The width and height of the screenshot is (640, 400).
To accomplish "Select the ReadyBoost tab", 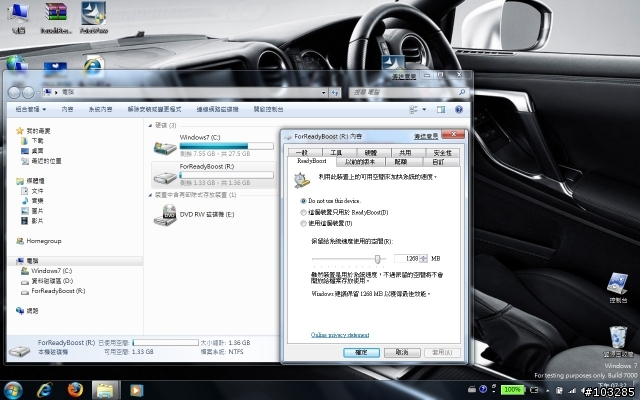I will click(311, 161).
